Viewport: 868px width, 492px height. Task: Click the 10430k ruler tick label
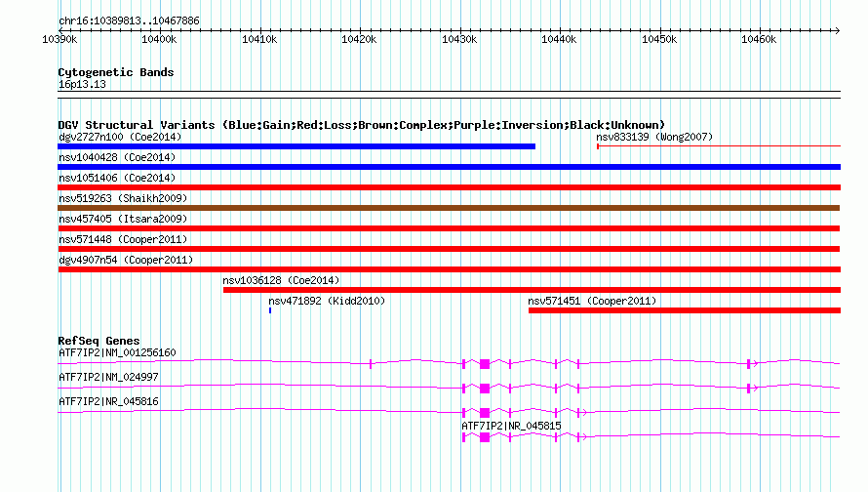(459, 39)
